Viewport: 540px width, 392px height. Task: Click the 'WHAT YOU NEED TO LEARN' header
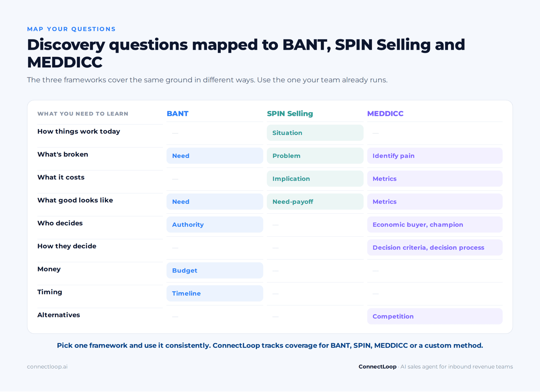(83, 114)
